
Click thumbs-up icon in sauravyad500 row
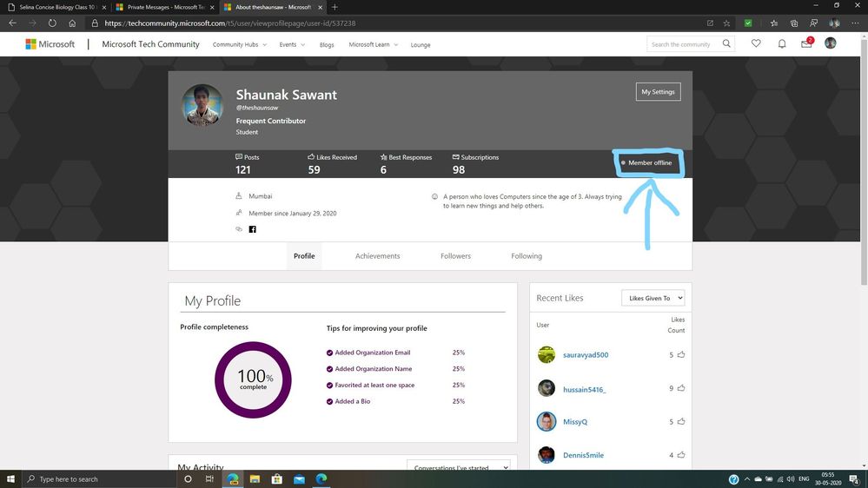[681, 354]
